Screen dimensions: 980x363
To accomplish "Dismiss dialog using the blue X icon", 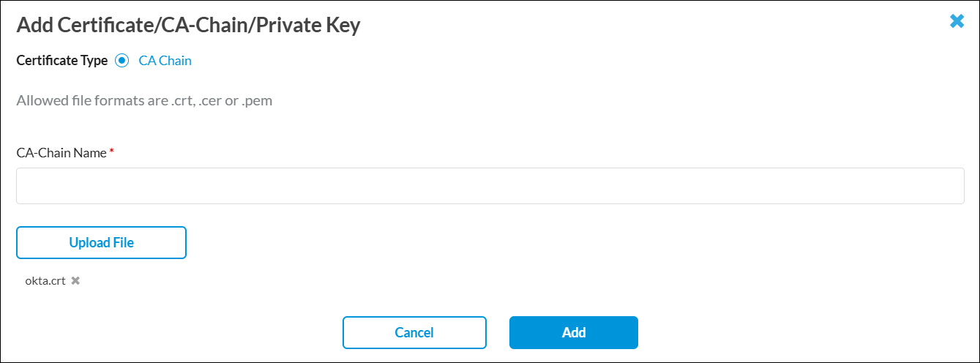I will (x=957, y=22).
